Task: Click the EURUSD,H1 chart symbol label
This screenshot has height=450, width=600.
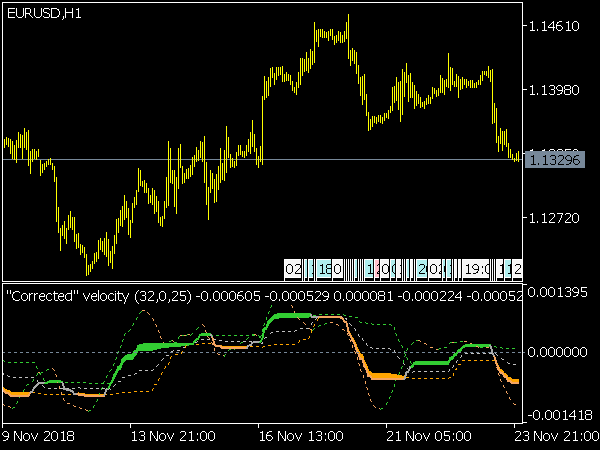Action: (x=44, y=14)
